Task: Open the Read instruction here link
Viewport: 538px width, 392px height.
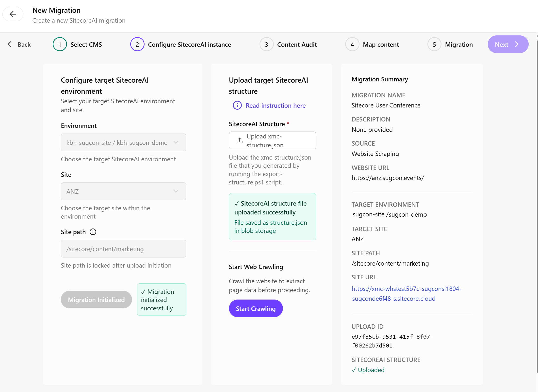Action: (x=276, y=106)
